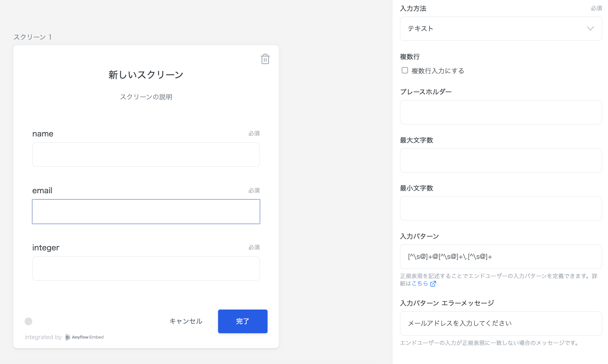The height and width of the screenshot is (364, 608).
Task: Click the email input field
Action: coord(146,211)
